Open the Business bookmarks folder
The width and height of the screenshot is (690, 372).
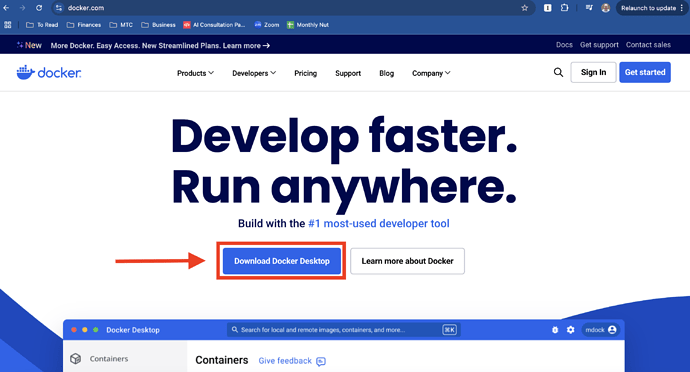tap(158, 25)
